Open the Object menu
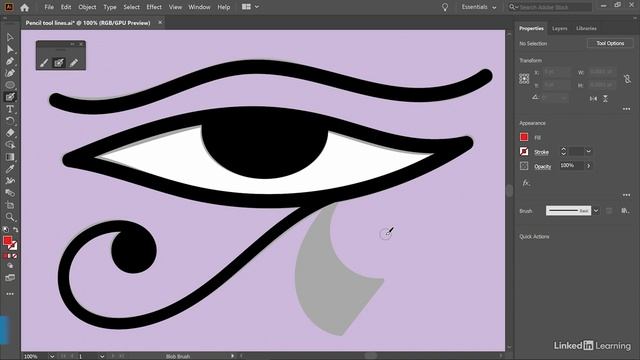Screen dimensions: 640x360 [x=87, y=7]
